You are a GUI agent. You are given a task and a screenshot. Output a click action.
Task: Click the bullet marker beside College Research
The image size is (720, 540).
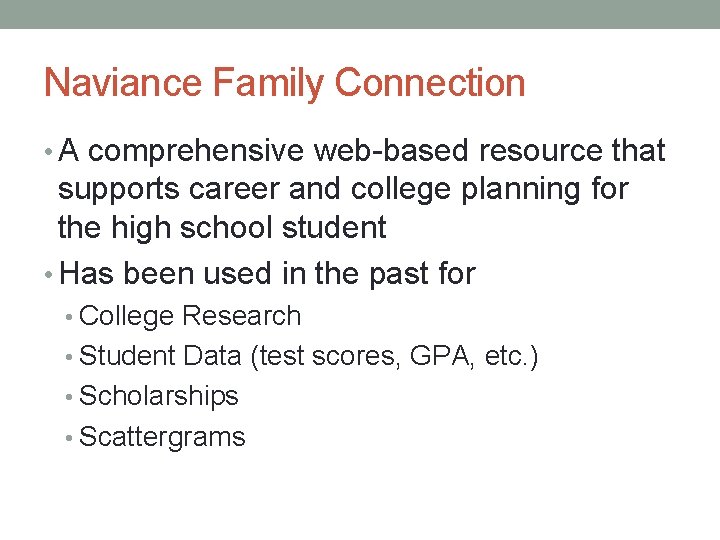tap(70, 317)
